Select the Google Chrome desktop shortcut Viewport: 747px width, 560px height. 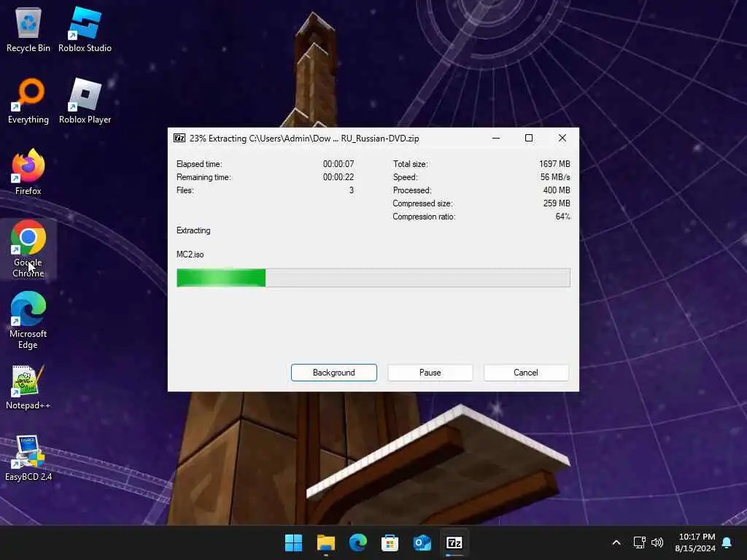click(x=28, y=249)
